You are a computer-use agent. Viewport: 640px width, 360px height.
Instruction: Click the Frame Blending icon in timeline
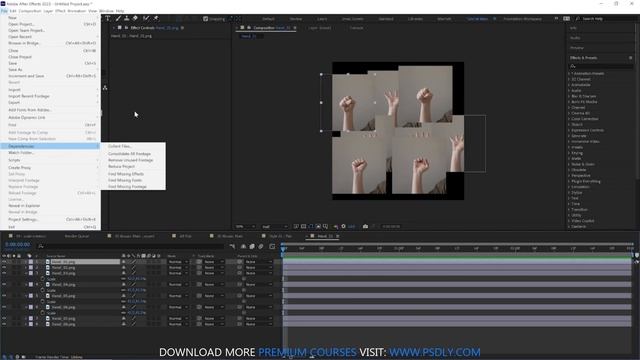click(252, 247)
